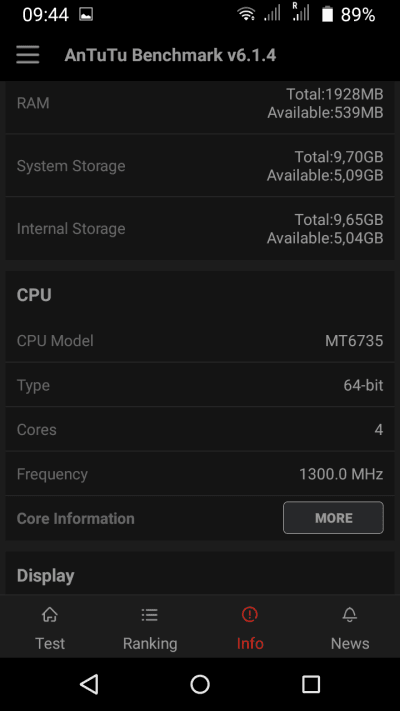
Task: Open recent apps square button
Action: click(311, 684)
